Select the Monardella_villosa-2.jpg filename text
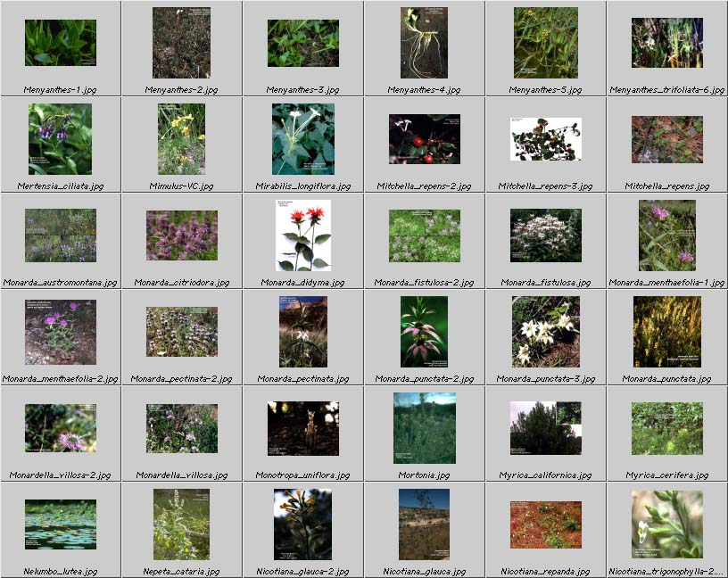The height and width of the screenshot is (578, 728). coord(61,475)
